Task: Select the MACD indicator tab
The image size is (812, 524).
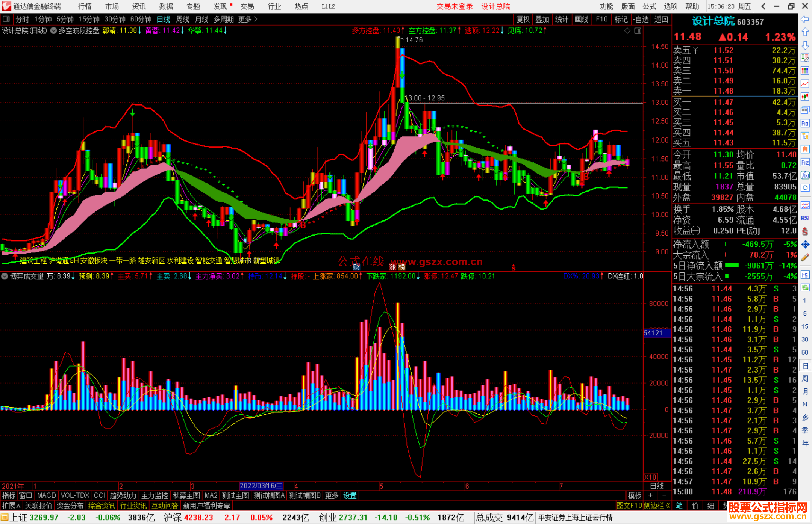Action: (x=46, y=495)
